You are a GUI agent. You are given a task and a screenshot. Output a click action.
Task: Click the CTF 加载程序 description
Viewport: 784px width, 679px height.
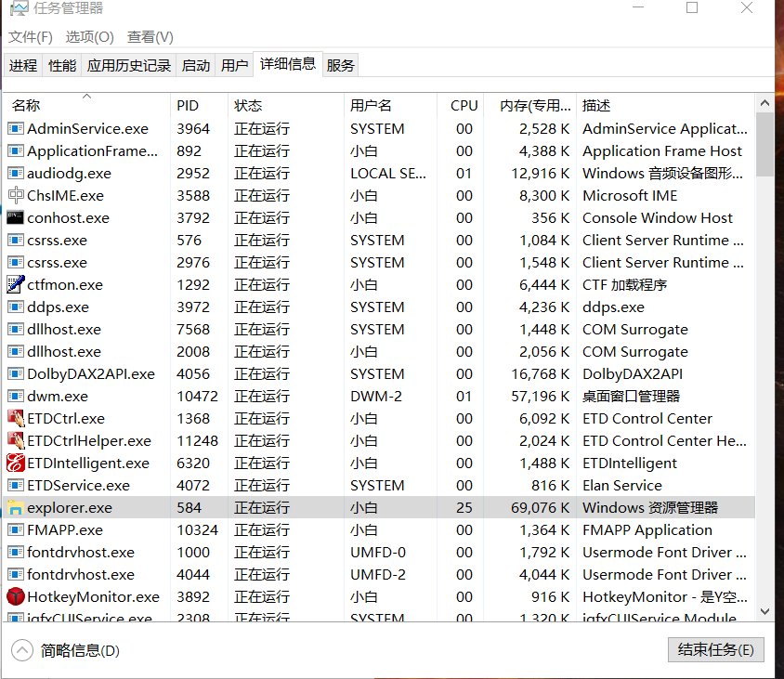[x=624, y=285]
